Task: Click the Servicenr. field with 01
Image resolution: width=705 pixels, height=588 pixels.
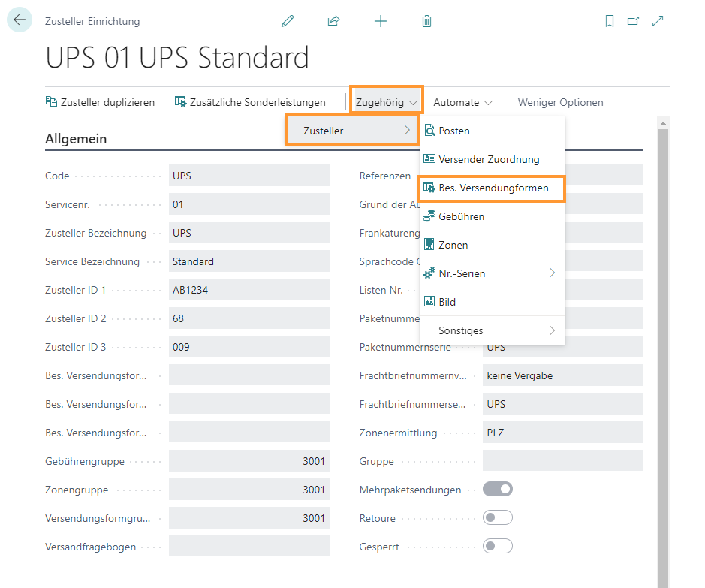Action: [x=249, y=204]
